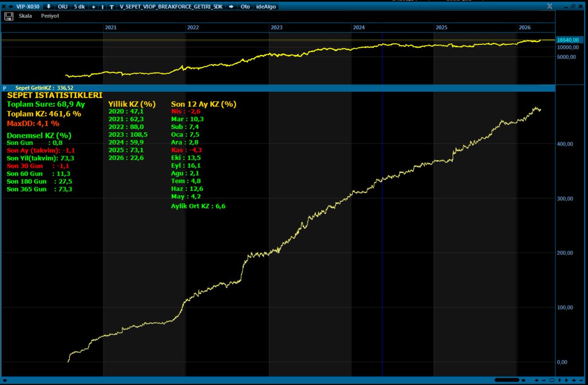Click the Eyl : 16,1 monthly row

[x=186, y=166]
